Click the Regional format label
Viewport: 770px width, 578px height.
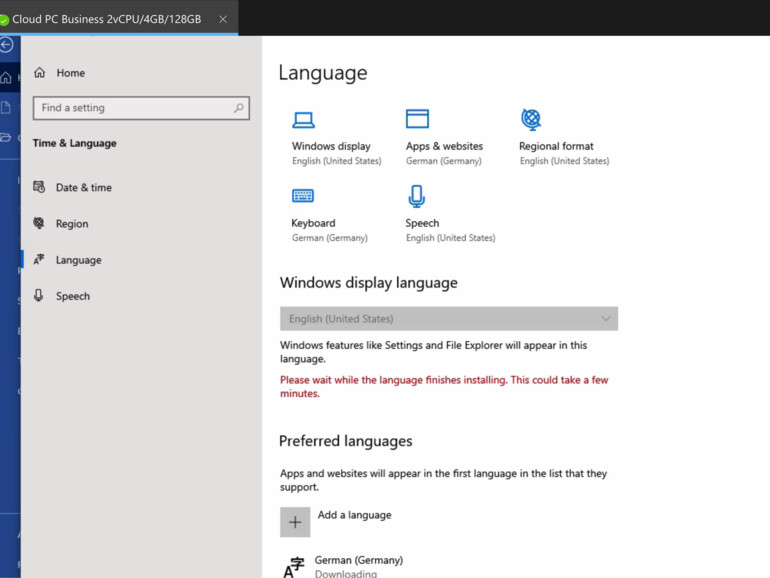tap(556, 146)
